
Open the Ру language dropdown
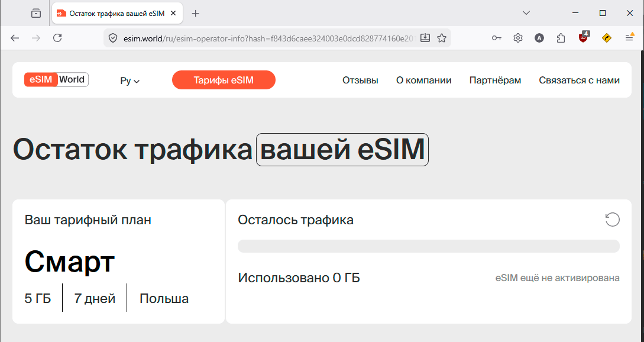pyautogui.click(x=130, y=80)
